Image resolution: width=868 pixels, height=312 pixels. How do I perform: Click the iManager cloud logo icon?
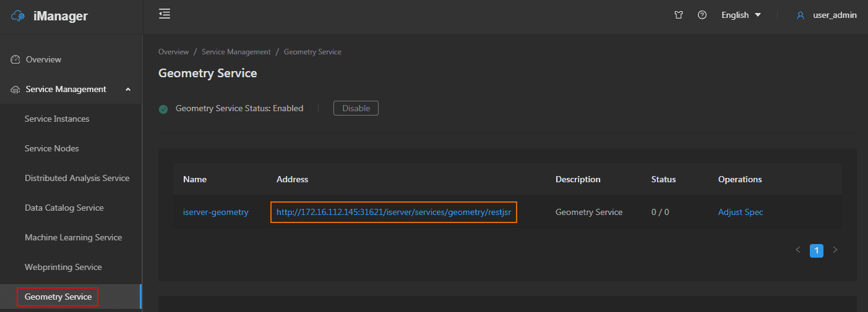pos(18,16)
